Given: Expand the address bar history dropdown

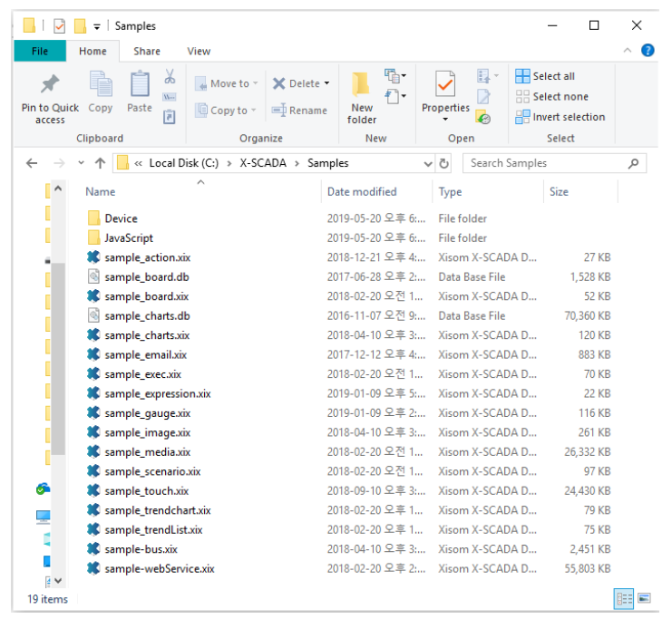Looking at the screenshot, I should [427, 164].
